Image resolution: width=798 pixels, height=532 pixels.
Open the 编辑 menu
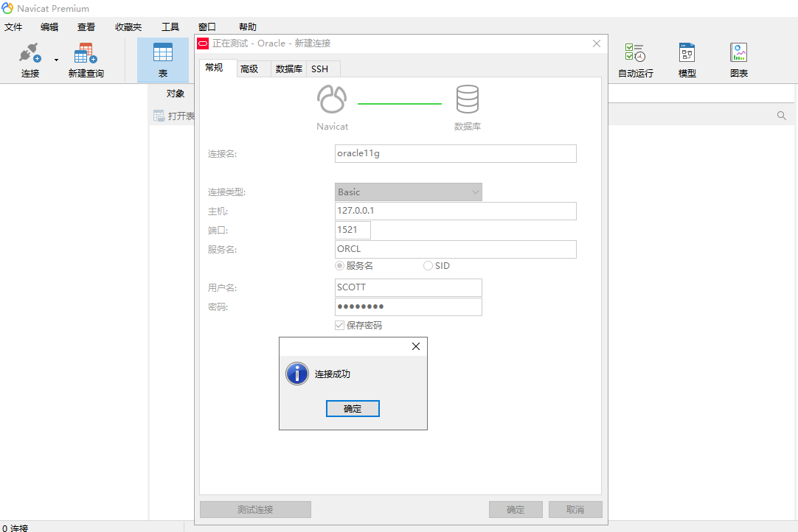49,27
